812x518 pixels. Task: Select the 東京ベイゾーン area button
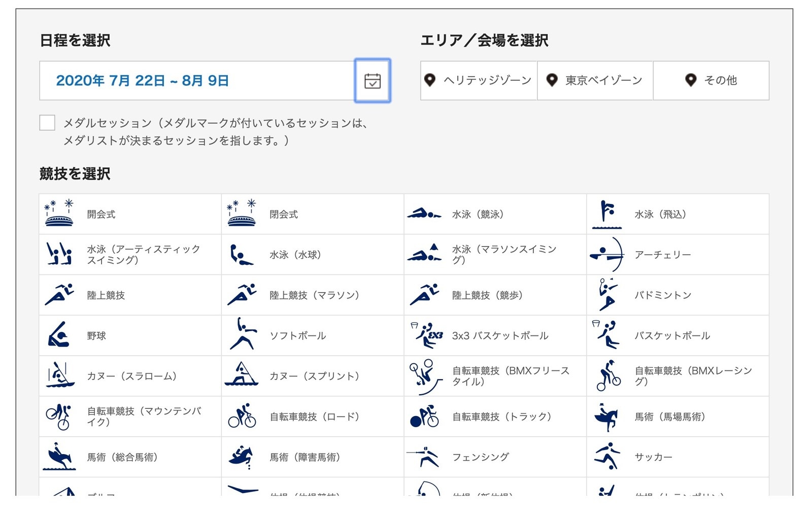(595, 80)
